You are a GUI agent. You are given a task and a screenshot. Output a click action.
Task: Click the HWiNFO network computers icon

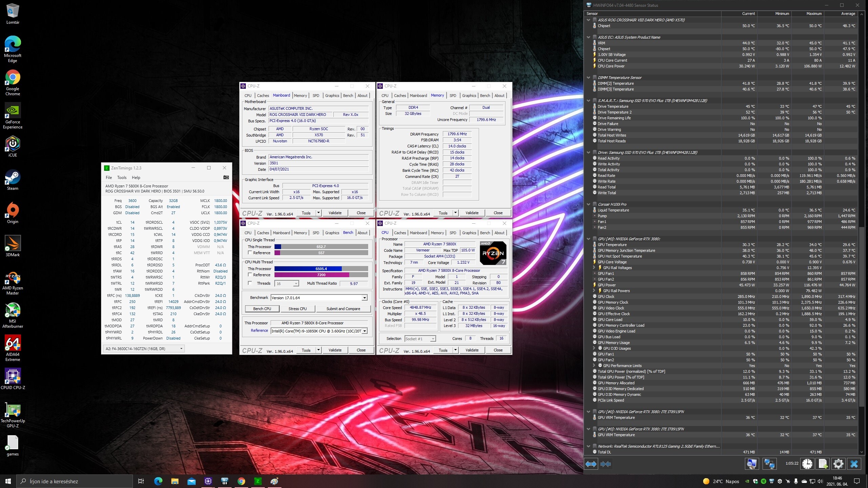pos(769,464)
